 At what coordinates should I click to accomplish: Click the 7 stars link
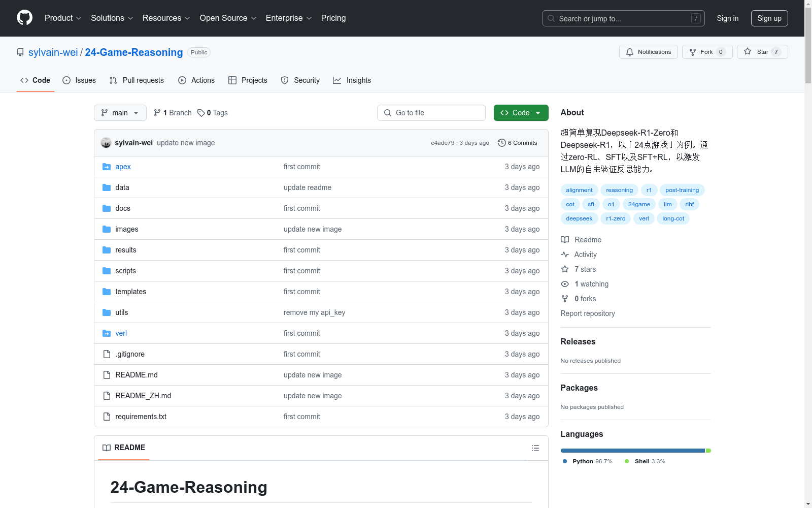pyautogui.click(x=585, y=269)
